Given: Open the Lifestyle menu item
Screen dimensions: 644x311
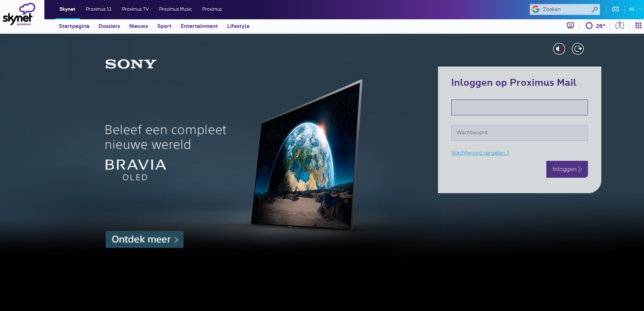Looking at the screenshot, I should pyautogui.click(x=238, y=26).
